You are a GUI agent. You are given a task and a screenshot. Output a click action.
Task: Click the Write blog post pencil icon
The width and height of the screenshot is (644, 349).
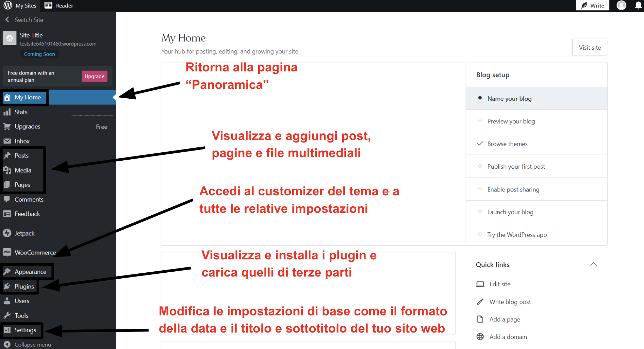click(480, 302)
